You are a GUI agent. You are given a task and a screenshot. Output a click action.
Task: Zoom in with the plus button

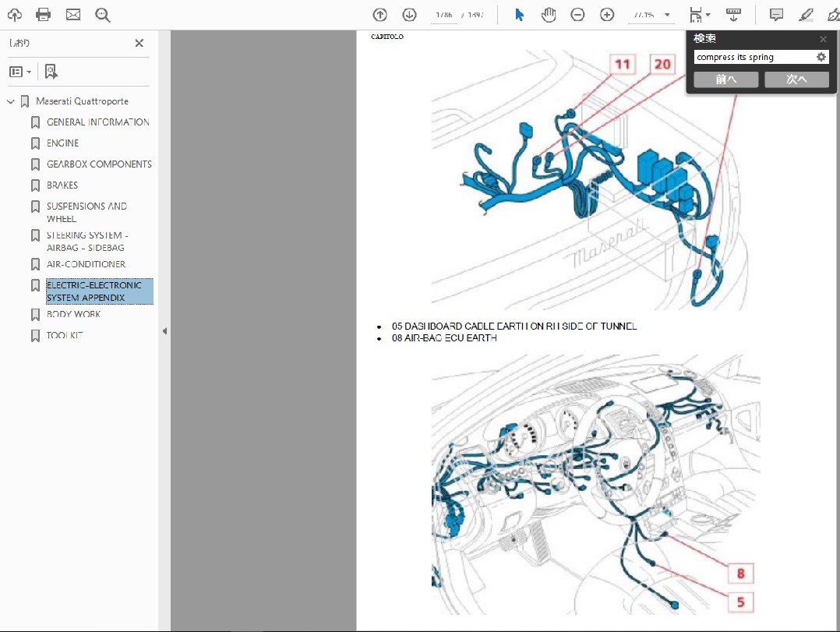tap(607, 15)
